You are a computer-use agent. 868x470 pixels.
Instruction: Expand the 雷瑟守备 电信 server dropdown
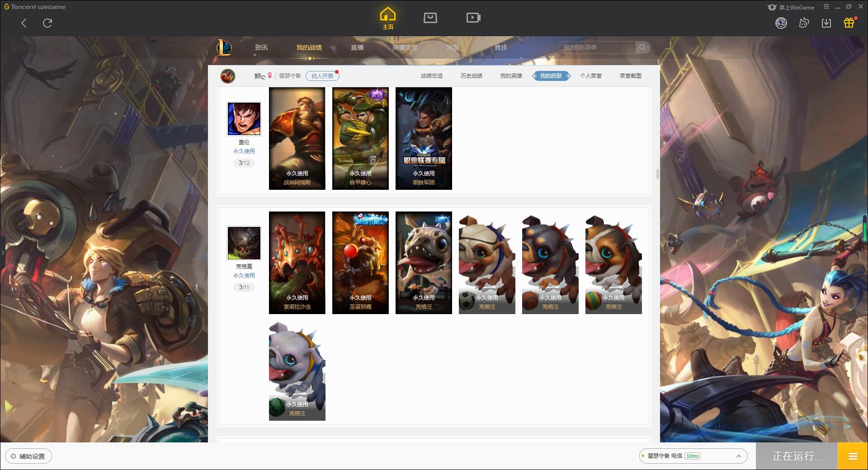pyautogui.click(x=693, y=456)
